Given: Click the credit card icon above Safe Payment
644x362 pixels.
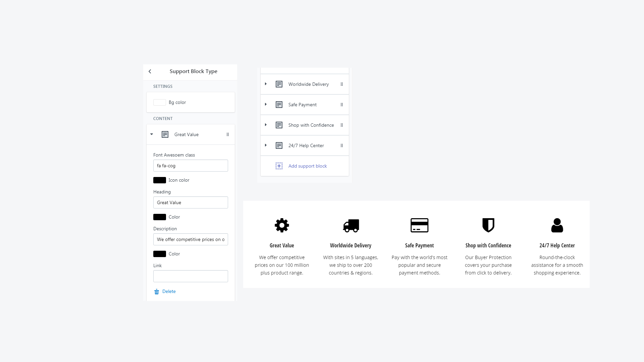Looking at the screenshot, I should pyautogui.click(x=420, y=225).
